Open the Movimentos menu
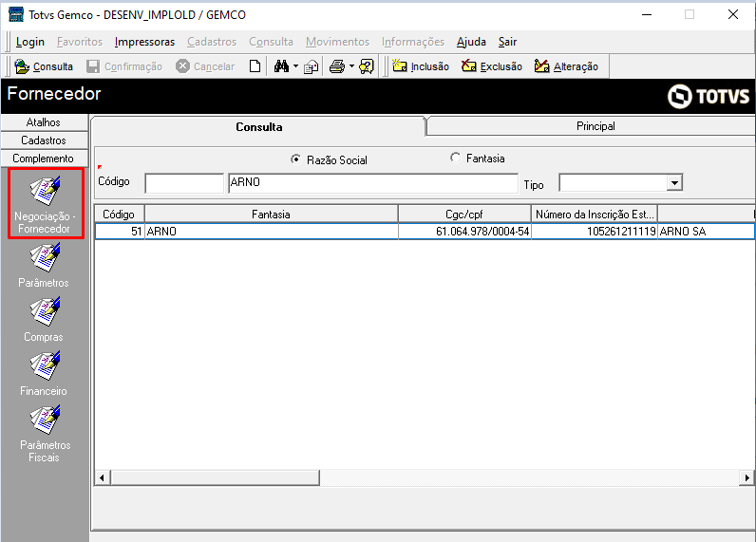Screen dimensions: 756x542 (337, 42)
